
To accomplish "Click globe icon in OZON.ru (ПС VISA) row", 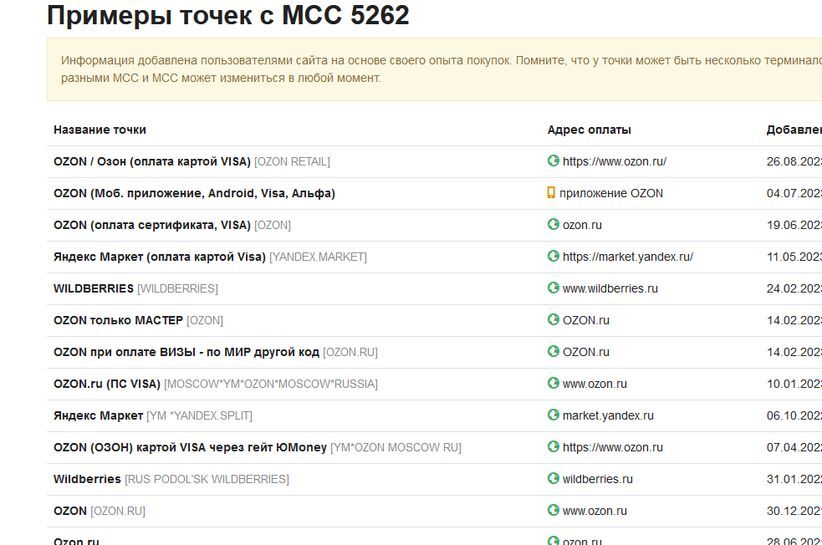I will [553, 383].
